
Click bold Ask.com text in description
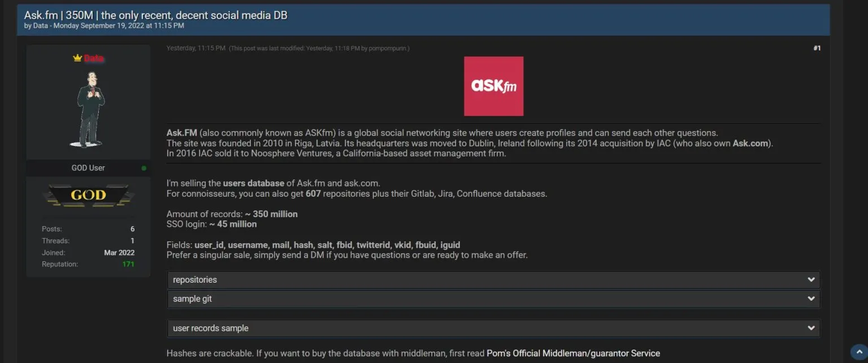(x=751, y=143)
